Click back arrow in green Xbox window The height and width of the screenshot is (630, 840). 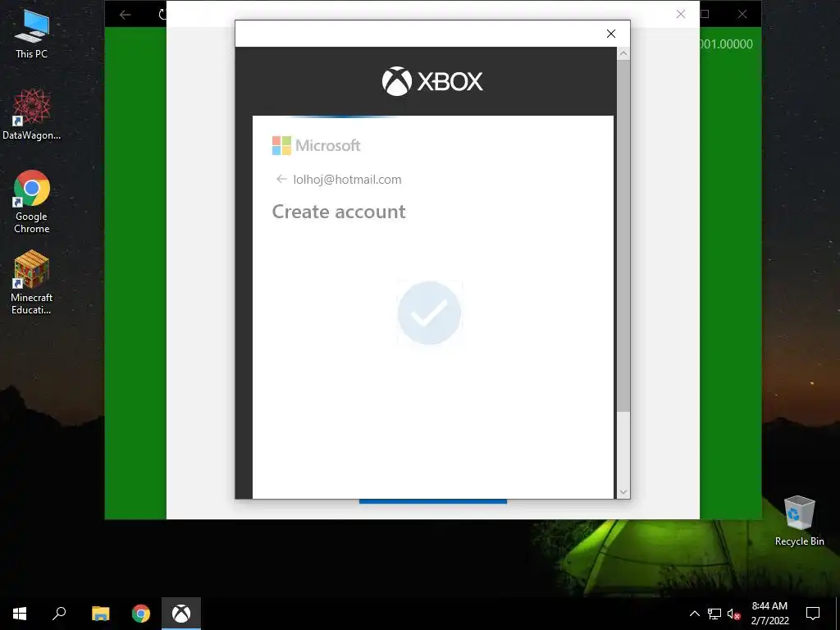pyautogui.click(x=126, y=15)
